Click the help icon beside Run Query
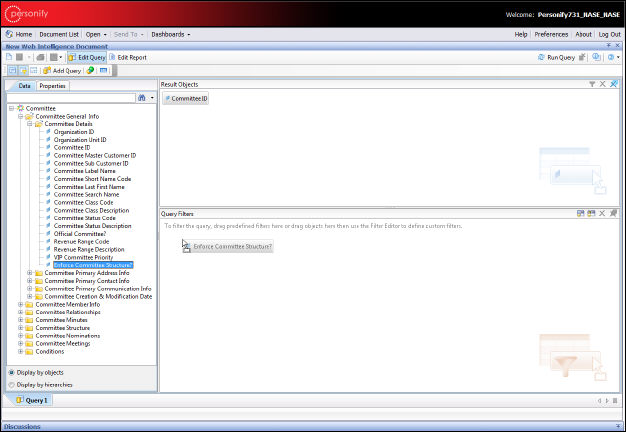626x432 pixels. click(612, 58)
